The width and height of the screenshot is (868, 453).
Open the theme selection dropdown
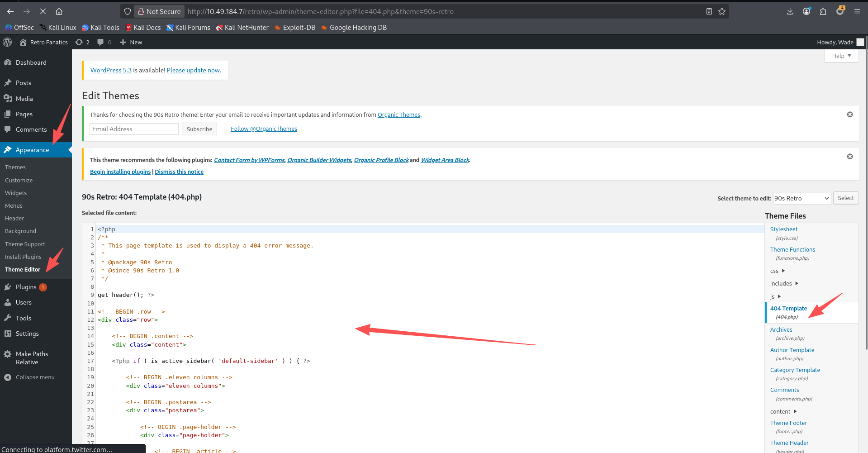(802, 198)
